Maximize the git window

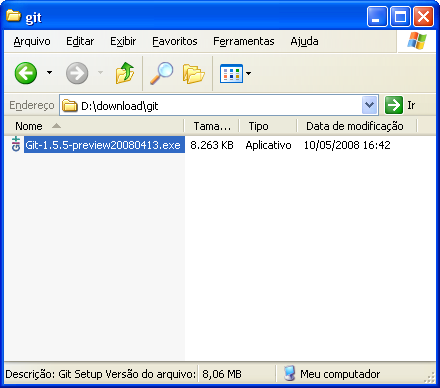[400, 16]
